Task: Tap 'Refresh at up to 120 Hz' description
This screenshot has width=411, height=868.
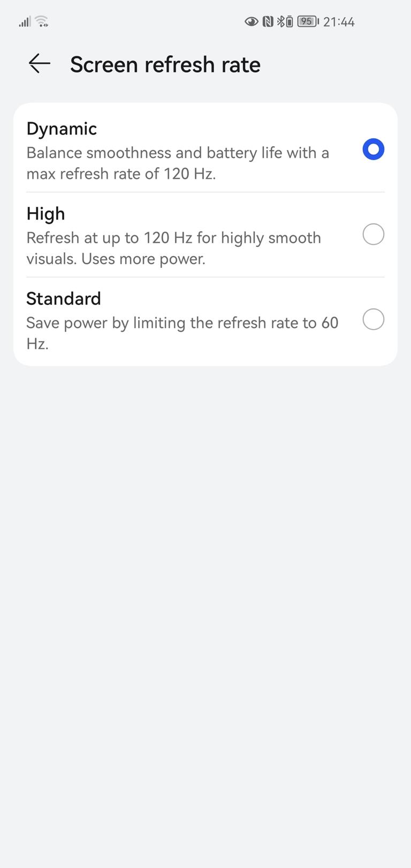Action: [174, 248]
